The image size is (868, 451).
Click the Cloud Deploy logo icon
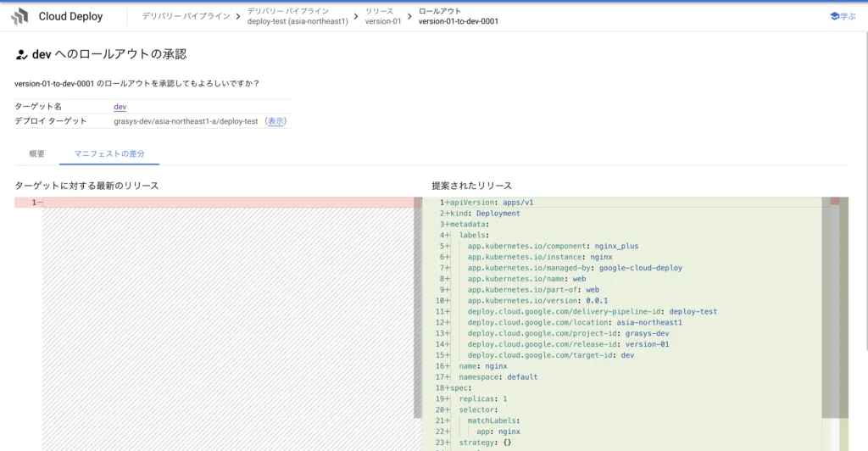point(19,17)
